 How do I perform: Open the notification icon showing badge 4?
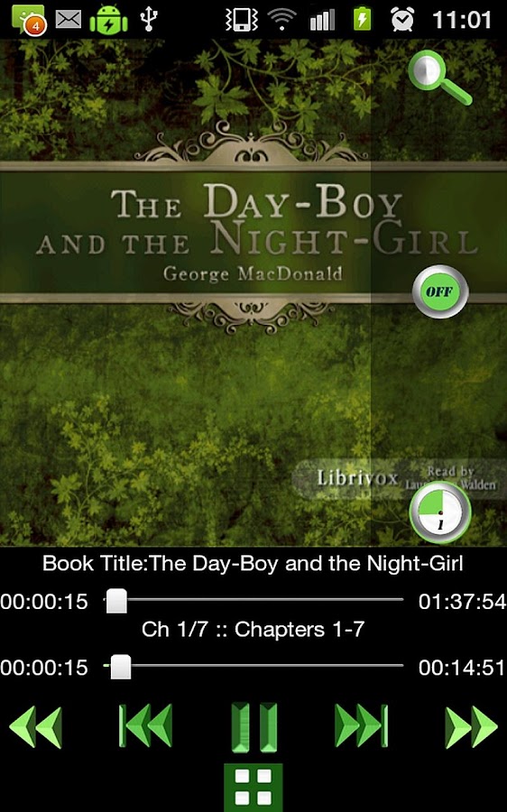(29, 21)
